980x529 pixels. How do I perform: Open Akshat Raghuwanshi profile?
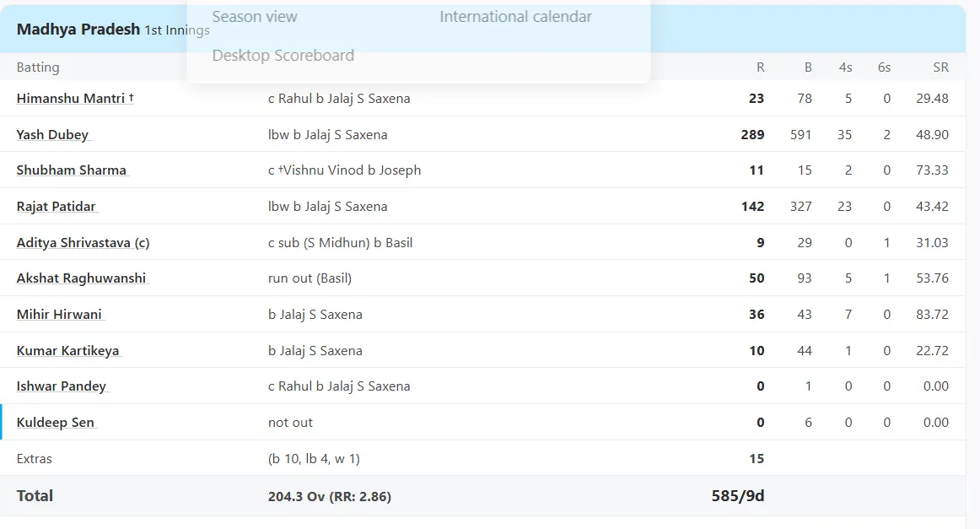click(x=81, y=278)
